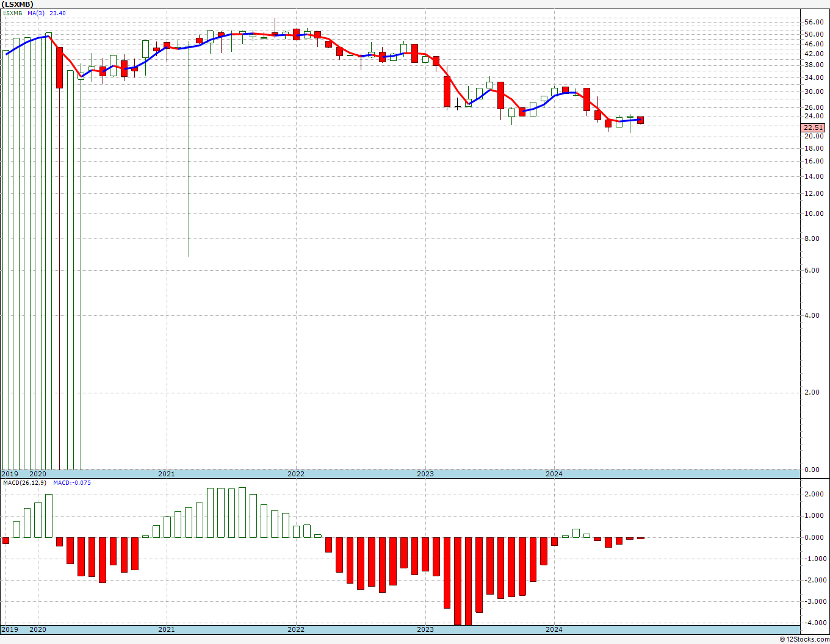Image resolution: width=830 pixels, height=644 pixels.
Task: Select 2020 on the price chart time axis
Action: point(38,474)
